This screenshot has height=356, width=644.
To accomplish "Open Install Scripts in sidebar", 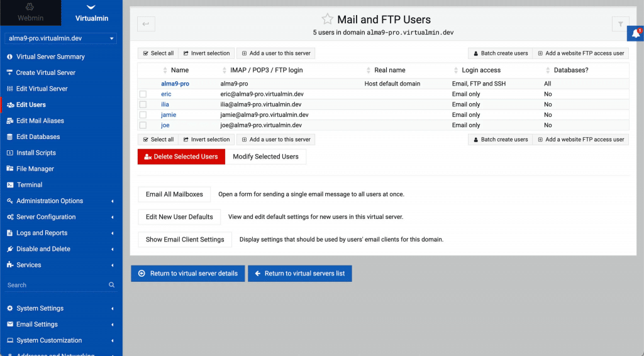I will [x=36, y=153].
